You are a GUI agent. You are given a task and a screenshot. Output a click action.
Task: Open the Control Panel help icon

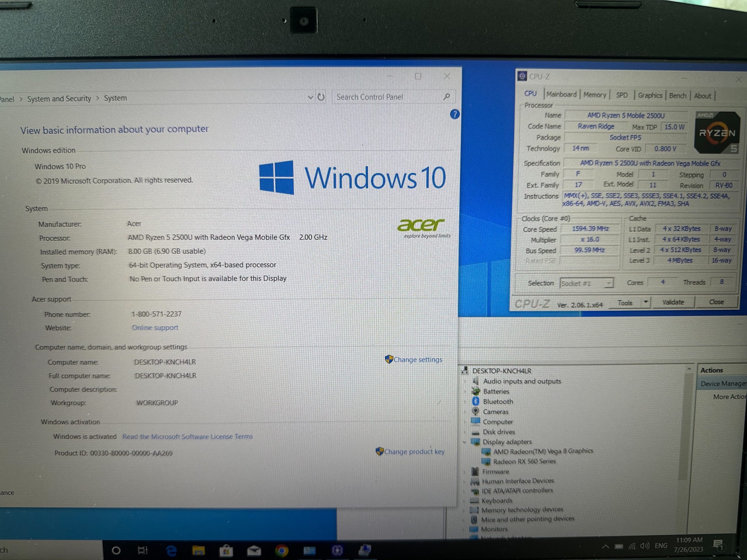pos(455,114)
